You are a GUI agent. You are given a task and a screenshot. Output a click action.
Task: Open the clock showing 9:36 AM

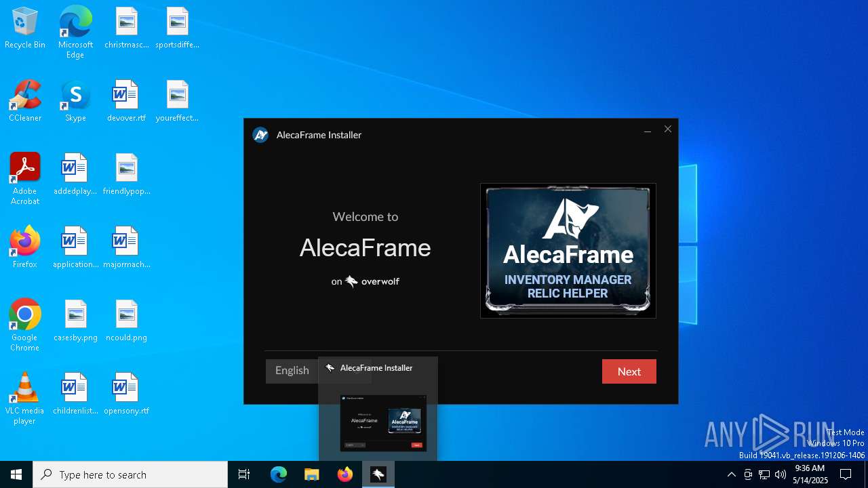tap(810, 474)
